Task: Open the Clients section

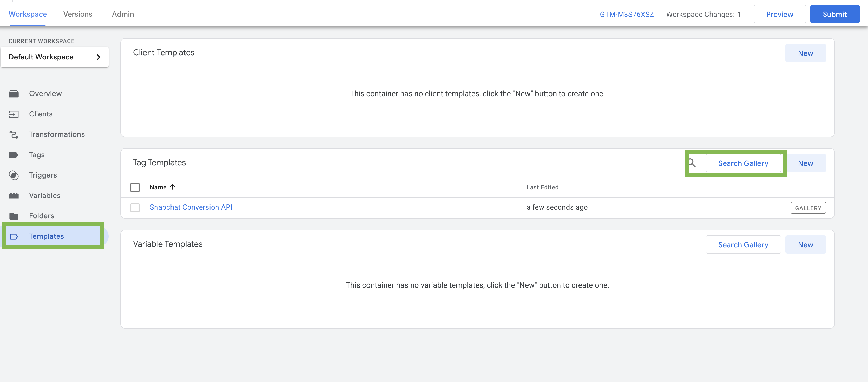Action: click(x=41, y=114)
